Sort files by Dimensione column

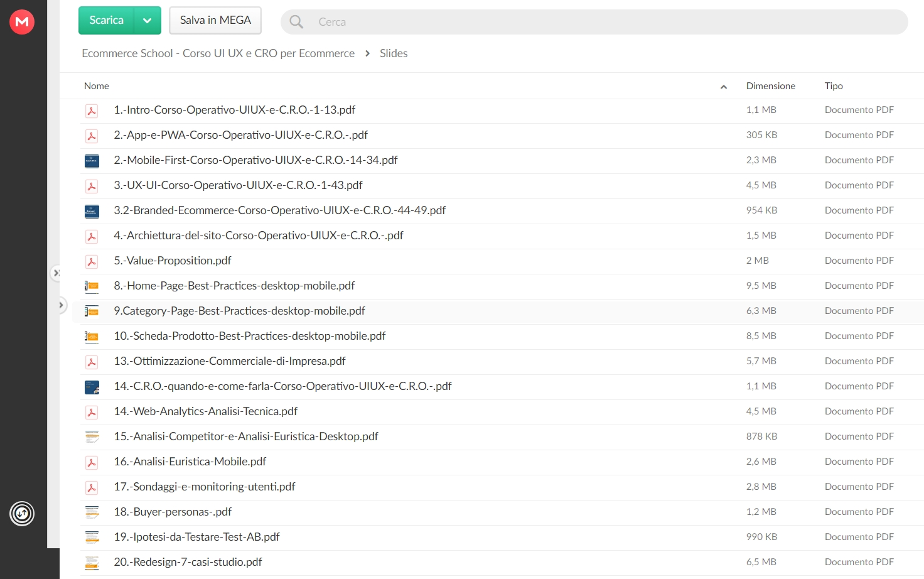coord(770,86)
